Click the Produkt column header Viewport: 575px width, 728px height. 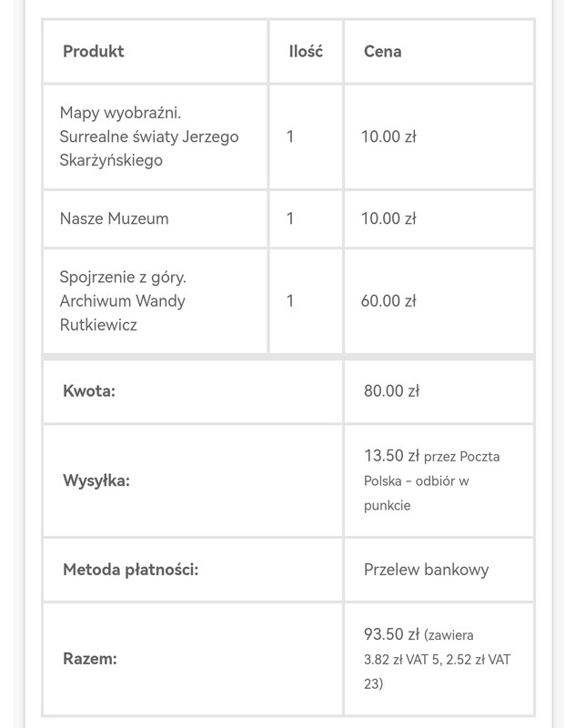(94, 51)
